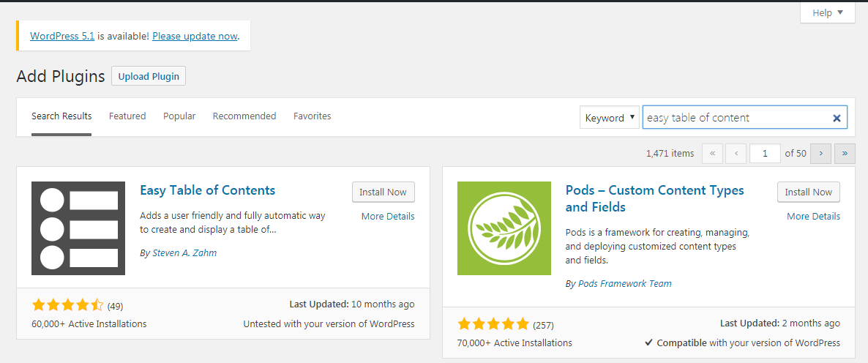Viewport: 868px width, 363px height.
Task: View More Details for Easy Table of Contents
Action: [387, 217]
